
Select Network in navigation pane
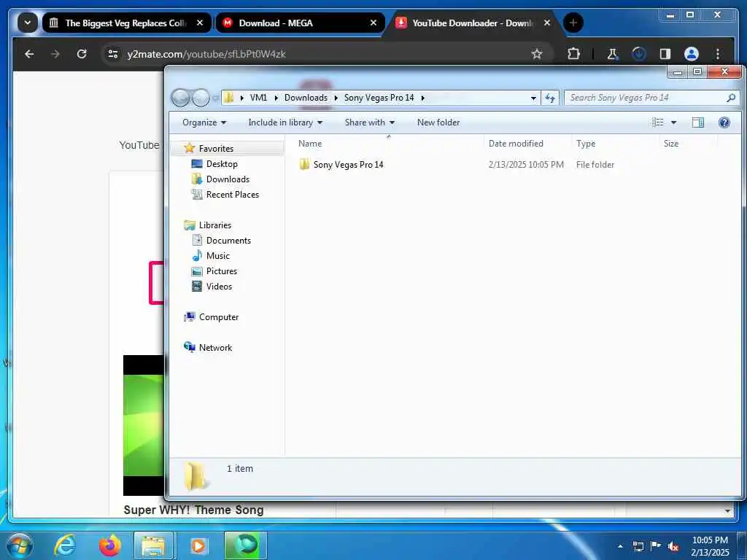tap(215, 348)
